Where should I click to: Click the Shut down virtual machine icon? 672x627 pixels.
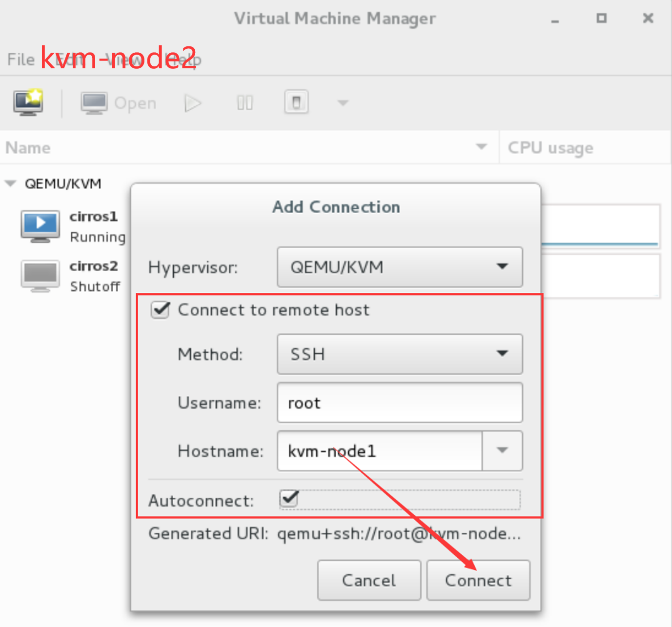coord(296,102)
